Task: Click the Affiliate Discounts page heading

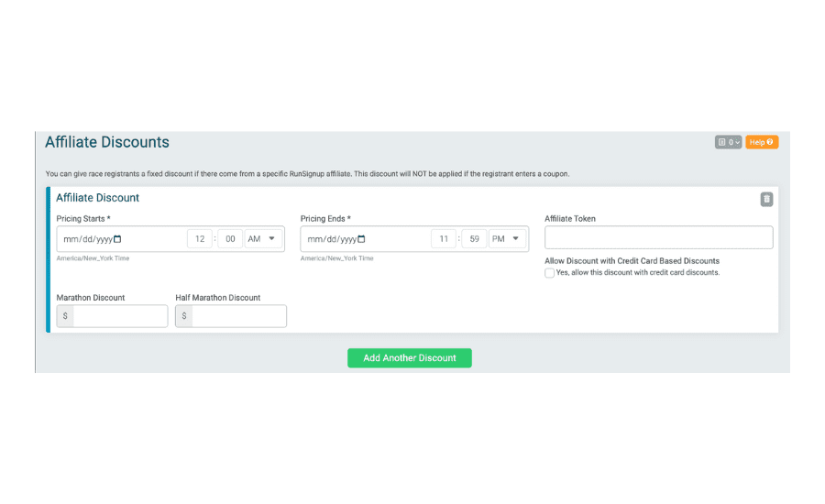Action: point(107,142)
